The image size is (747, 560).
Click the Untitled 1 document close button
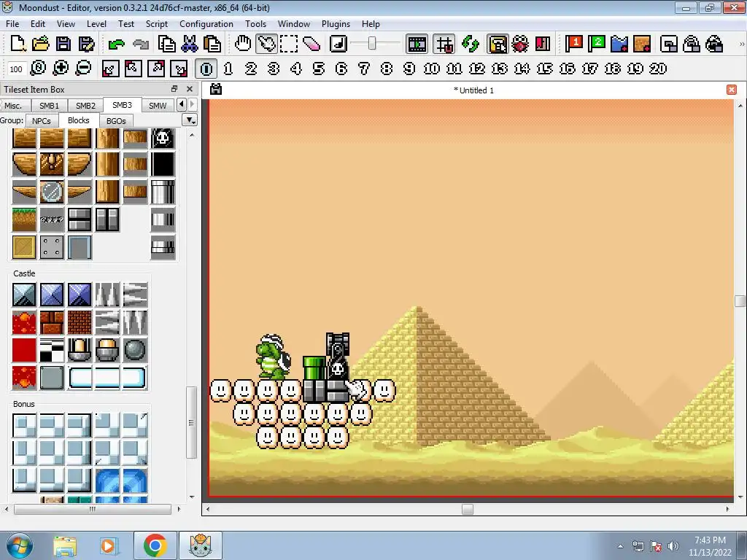pos(732,90)
